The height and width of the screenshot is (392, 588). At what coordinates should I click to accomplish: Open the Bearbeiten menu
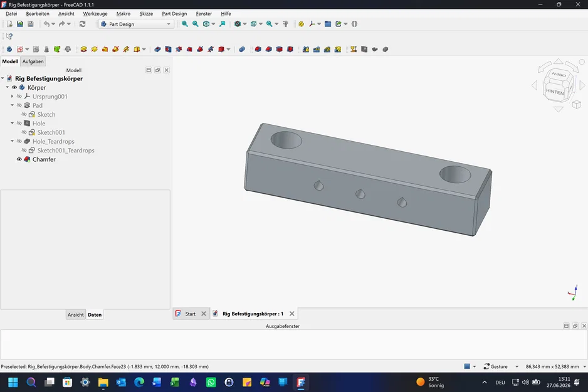click(38, 14)
